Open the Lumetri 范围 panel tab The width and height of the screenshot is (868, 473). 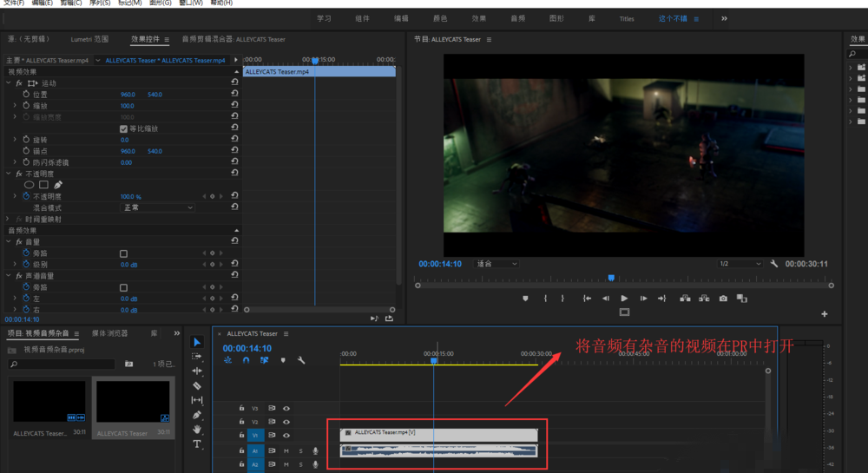89,39
